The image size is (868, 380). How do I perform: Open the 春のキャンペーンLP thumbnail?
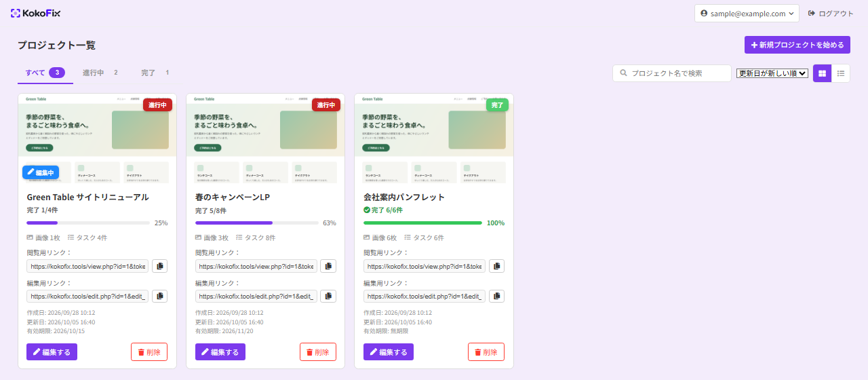(x=266, y=138)
